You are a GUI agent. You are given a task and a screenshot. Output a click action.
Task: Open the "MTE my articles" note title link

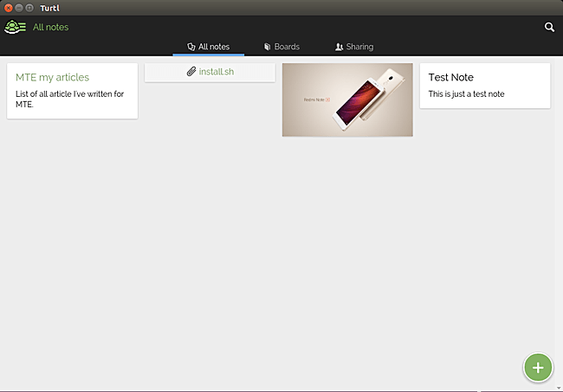pyautogui.click(x=53, y=77)
